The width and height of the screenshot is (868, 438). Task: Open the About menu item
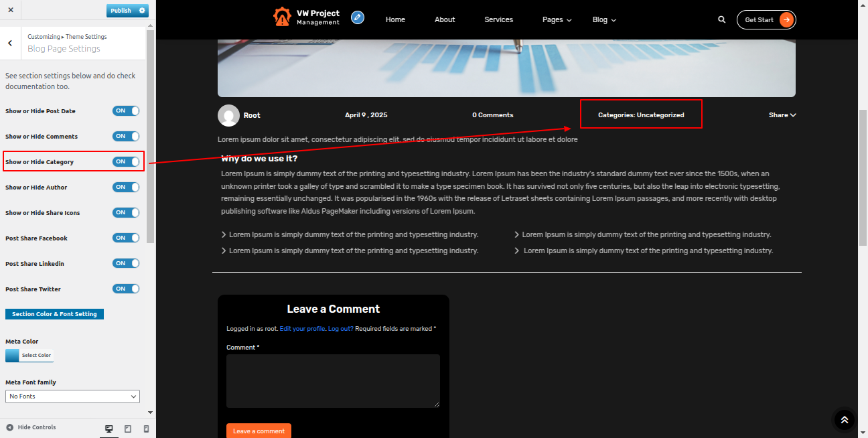coord(445,20)
